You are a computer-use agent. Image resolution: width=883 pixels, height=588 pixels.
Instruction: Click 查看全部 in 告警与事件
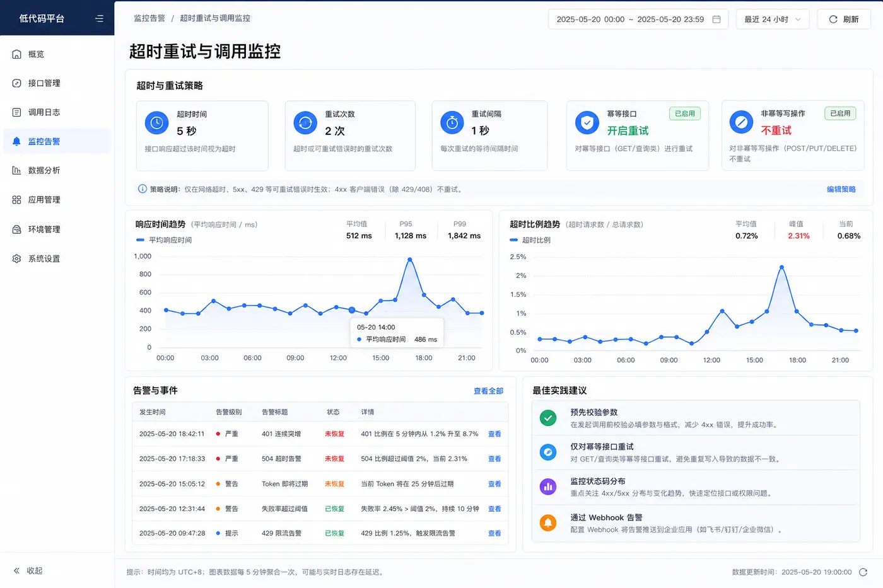[488, 391]
